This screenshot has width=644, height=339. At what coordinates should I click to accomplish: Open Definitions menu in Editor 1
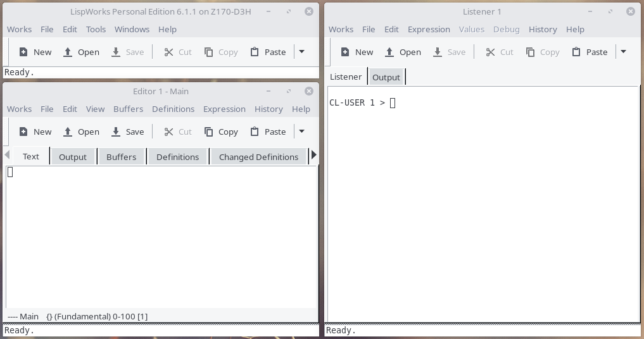(x=173, y=109)
